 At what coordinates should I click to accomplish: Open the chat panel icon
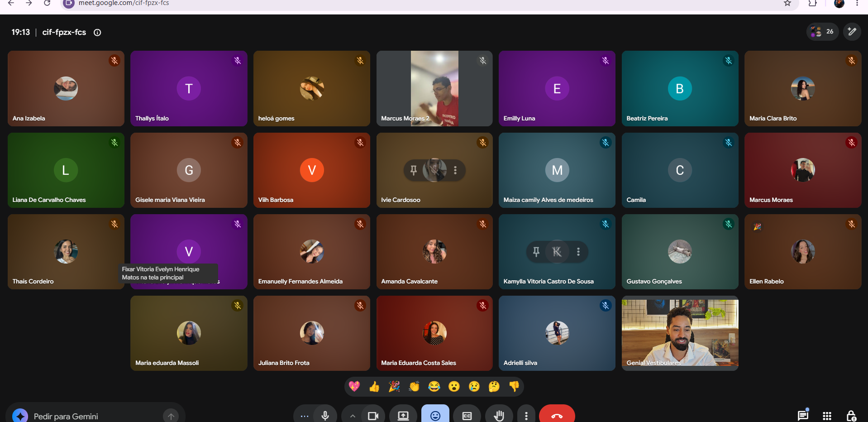(803, 416)
